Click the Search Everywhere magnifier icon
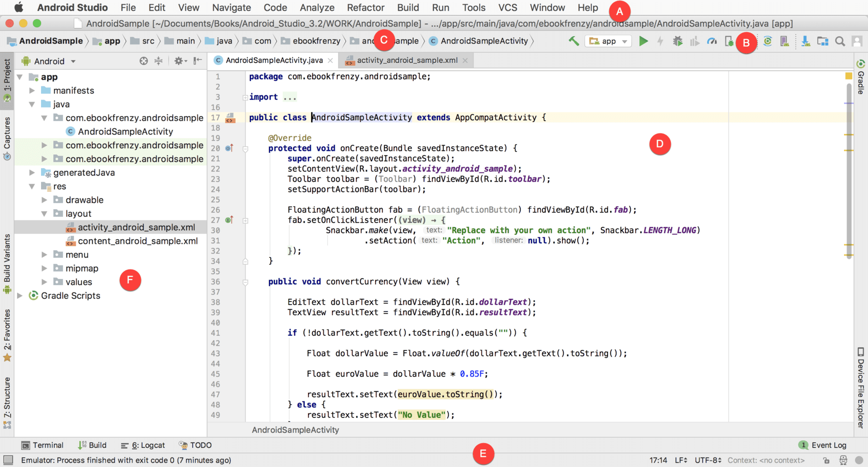 pyautogui.click(x=840, y=42)
